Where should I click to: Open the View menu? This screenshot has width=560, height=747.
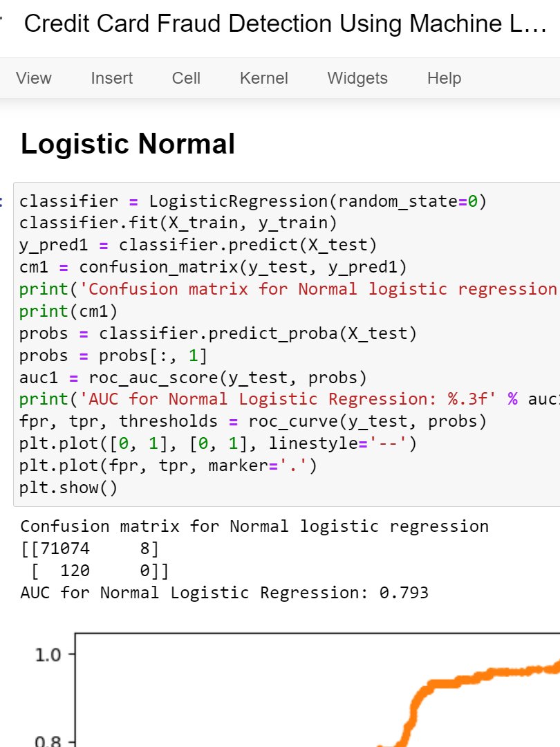coord(32,78)
